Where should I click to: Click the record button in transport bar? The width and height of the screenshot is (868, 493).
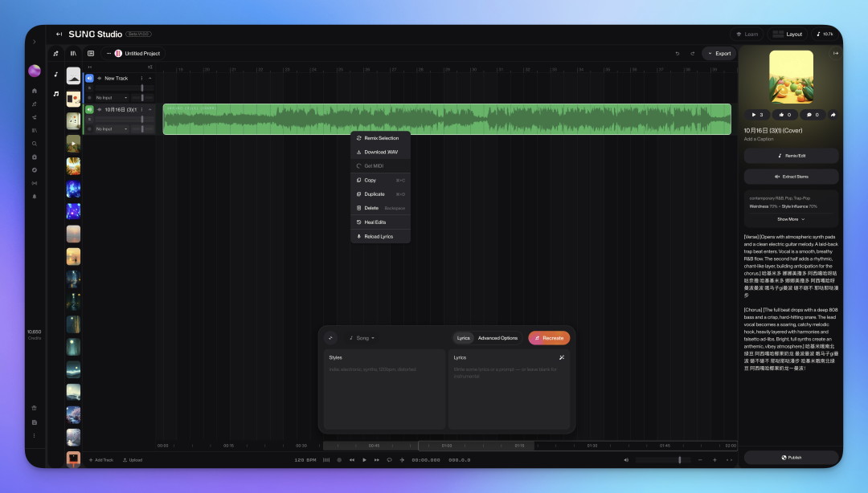339,460
